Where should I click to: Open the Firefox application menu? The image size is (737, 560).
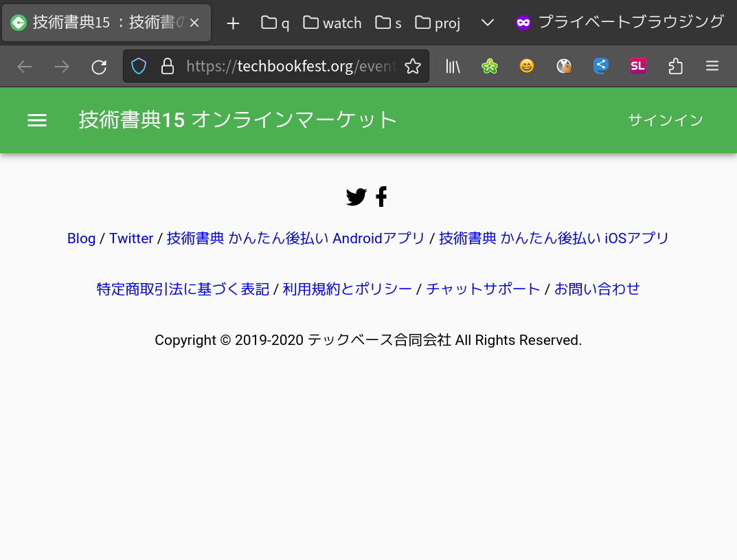tap(712, 66)
